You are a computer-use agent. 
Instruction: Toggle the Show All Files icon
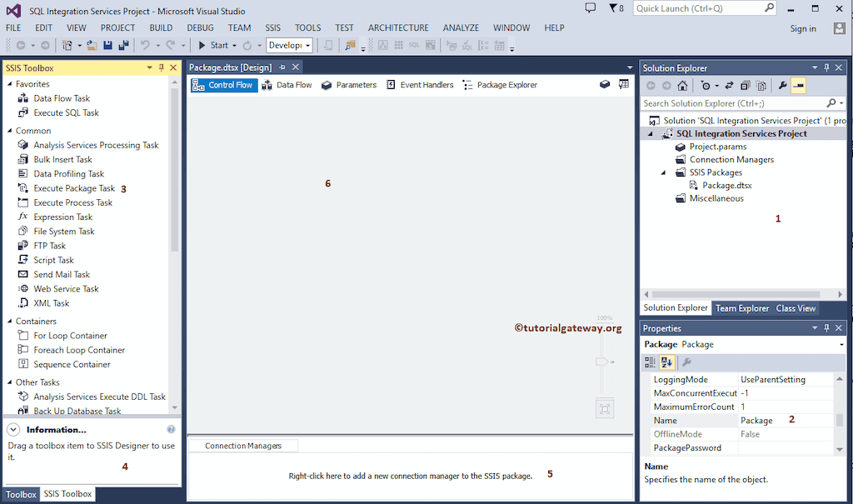761,87
